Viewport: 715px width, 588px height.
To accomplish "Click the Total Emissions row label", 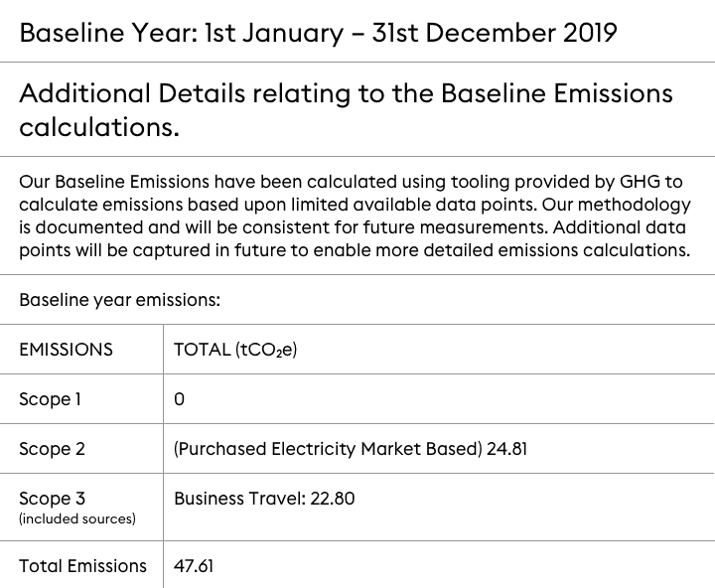I will (x=82, y=566).
